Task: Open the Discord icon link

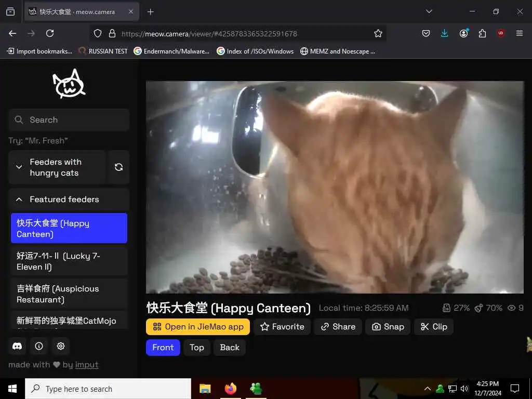Action: [x=17, y=346]
